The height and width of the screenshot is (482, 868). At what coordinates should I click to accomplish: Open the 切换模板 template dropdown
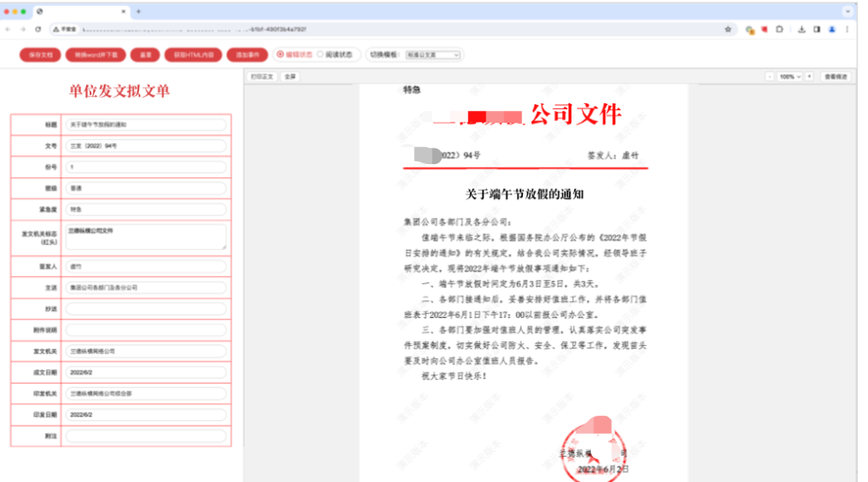tap(433, 55)
